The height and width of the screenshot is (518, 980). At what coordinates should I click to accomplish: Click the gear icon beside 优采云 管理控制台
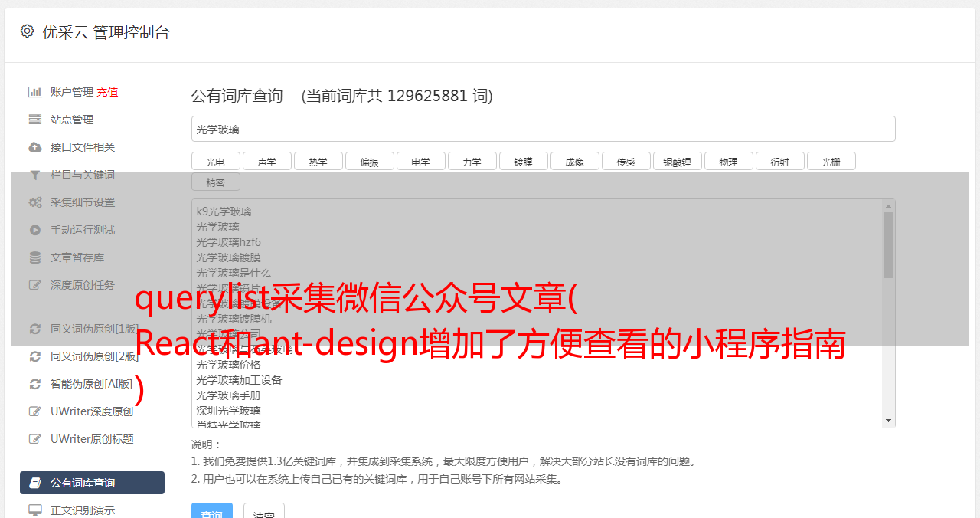point(28,31)
